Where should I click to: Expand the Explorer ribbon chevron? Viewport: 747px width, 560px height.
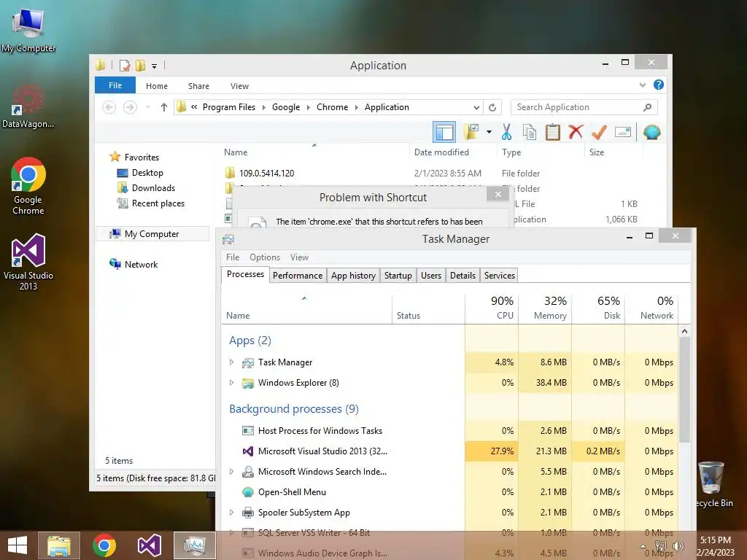tap(643, 85)
